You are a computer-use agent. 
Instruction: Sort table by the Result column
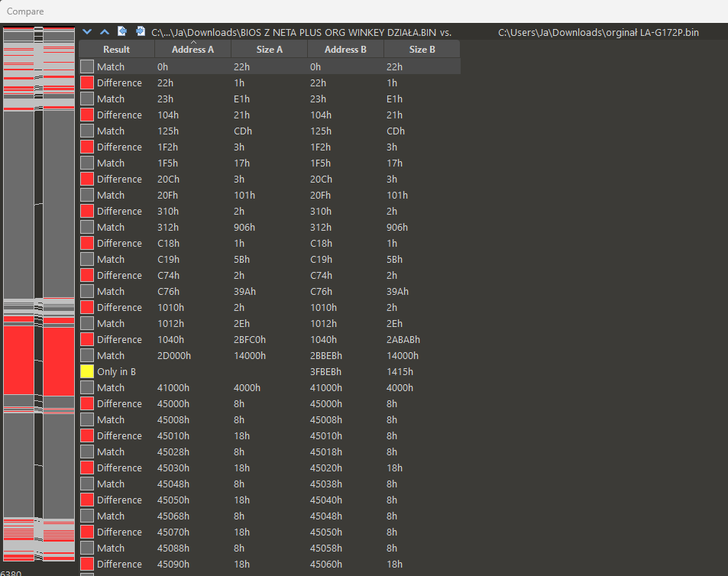click(x=117, y=49)
